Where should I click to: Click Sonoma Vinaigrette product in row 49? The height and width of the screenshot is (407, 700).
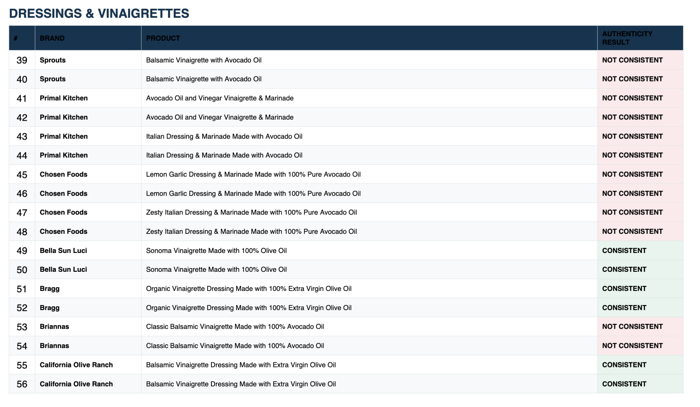217,251
